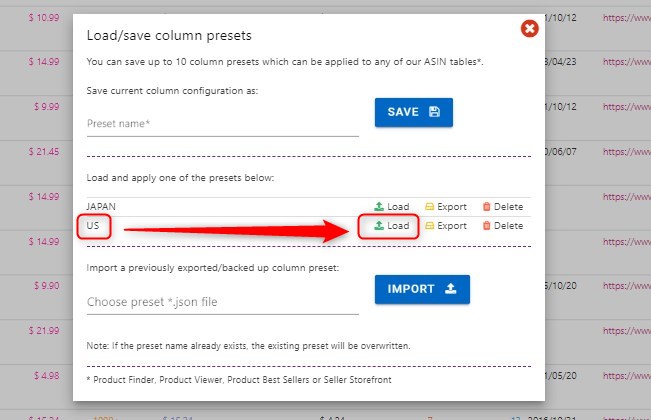The width and height of the screenshot is (651, 420).
Task: Select the US preset name
Action: pyautogui.click(x=93, y=226)
